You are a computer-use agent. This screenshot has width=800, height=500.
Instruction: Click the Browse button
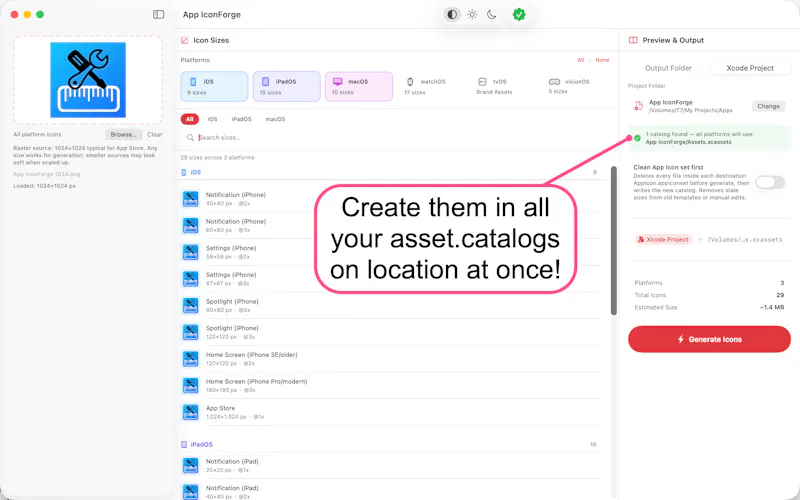click(123, 135)
